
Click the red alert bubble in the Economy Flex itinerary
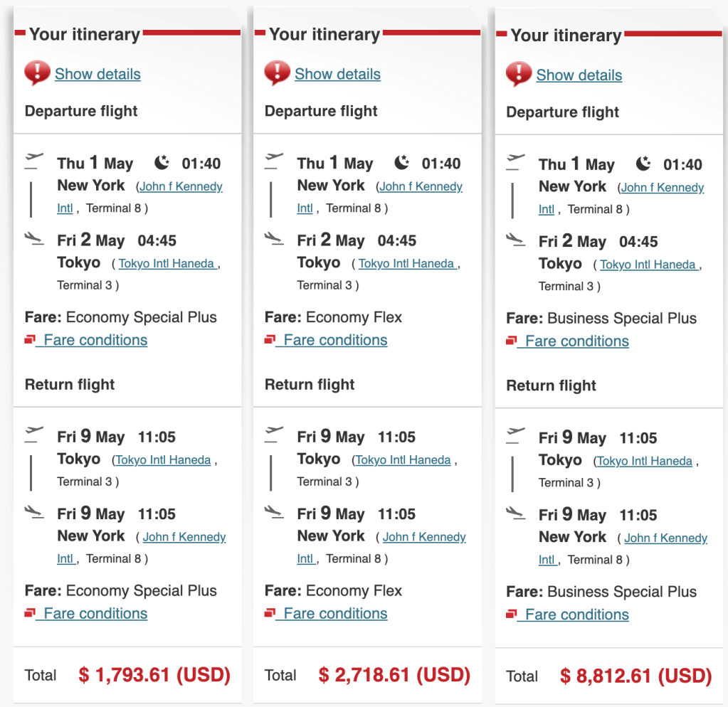277,73
